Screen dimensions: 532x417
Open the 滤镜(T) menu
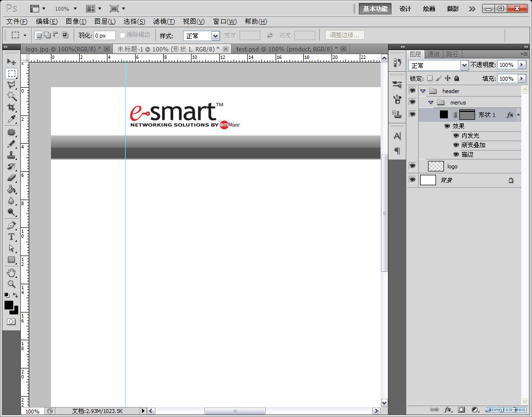164,21
